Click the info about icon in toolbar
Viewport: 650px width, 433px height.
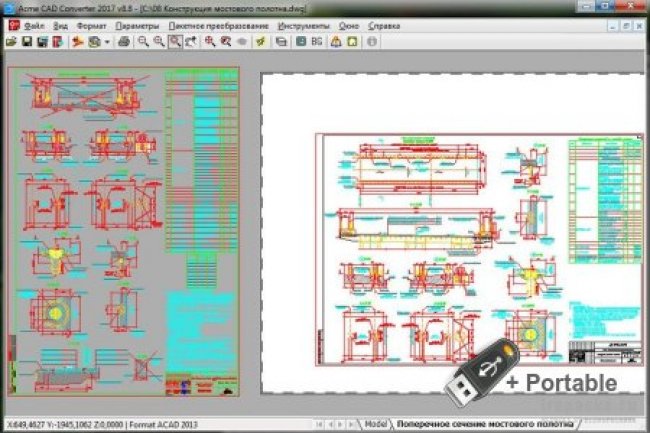click(372, 42)
